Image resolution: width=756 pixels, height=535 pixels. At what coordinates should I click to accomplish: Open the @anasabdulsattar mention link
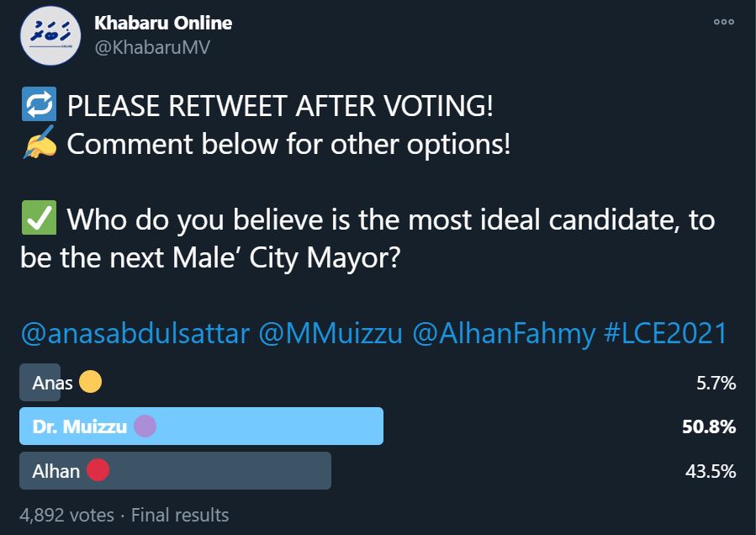(135, 334)
